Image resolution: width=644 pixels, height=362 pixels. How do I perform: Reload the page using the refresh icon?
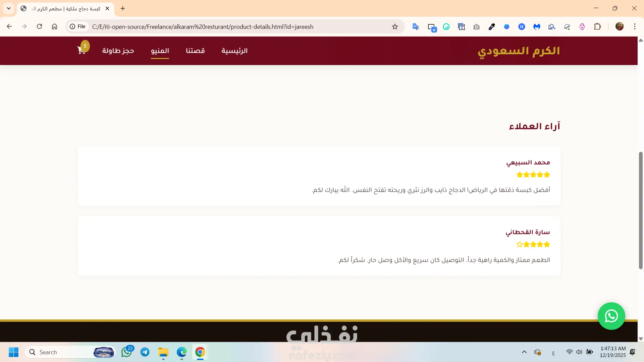39,26
